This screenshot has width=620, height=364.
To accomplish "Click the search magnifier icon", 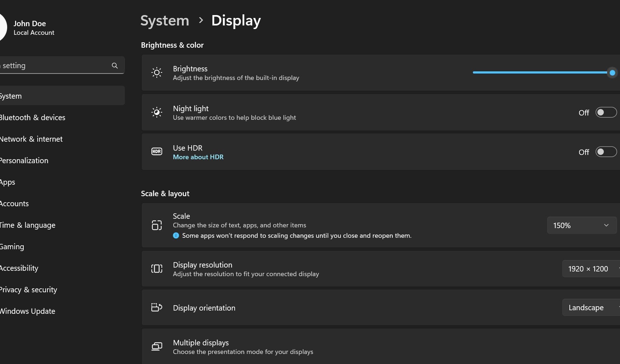I will click(115, 65).
